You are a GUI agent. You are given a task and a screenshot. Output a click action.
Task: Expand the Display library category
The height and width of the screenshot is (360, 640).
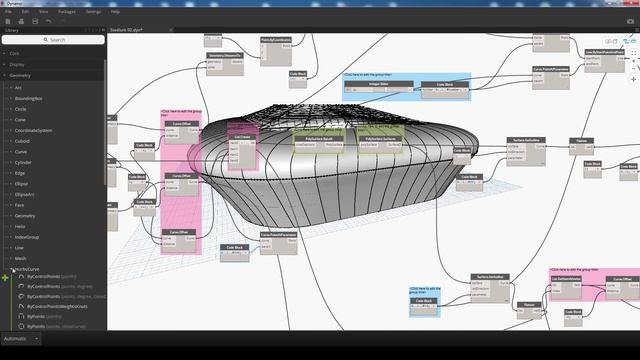click(x=4, y=64)
